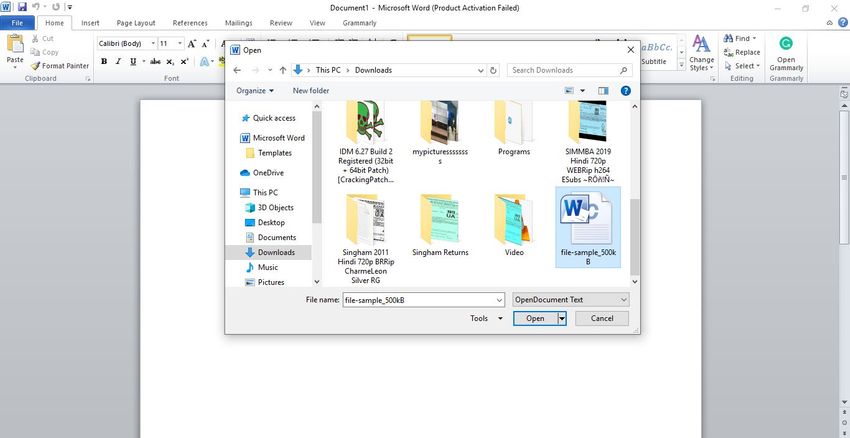The width and height of the screenshot is (850, 438).
Task: Click the Italic formatting icon
Action: pyautogui.click(x=118, y=61)
